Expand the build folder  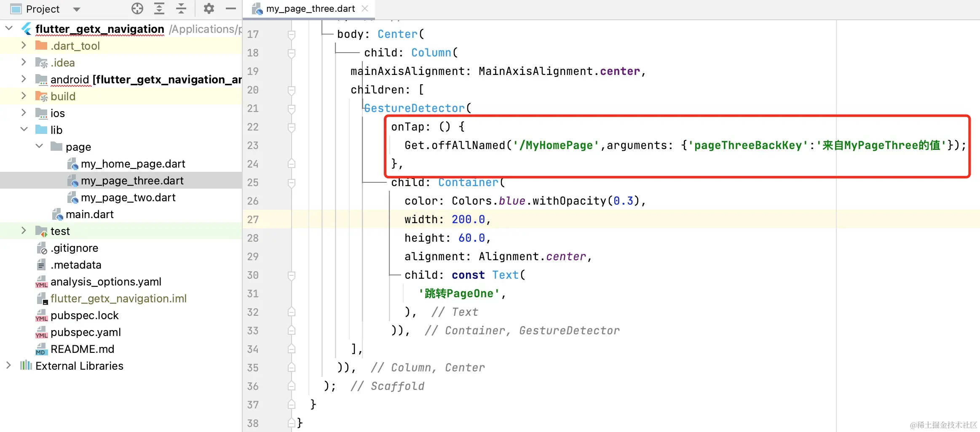pyautogui.click(x=24, y=96)
